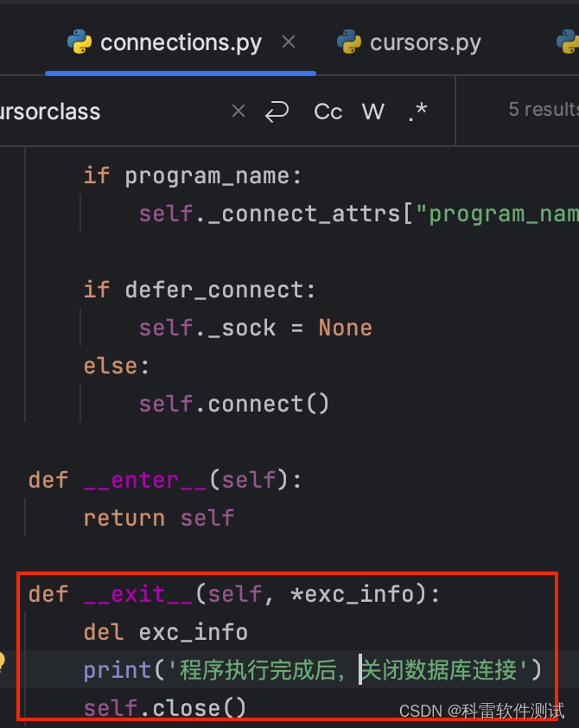Viewport: 579px width, 728px height.
Task: Click the Python icon on cursors.py tab
Action: (x=349, y=42)
